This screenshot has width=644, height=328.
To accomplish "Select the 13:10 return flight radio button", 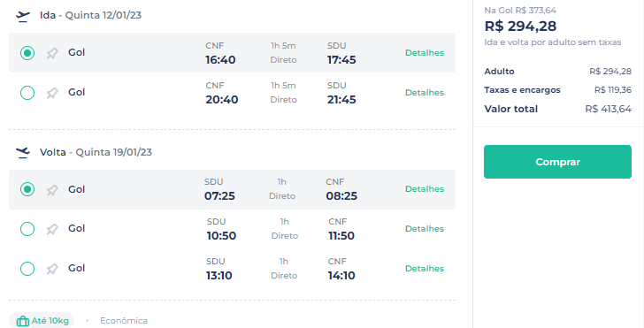I will (x=27, y=269).
